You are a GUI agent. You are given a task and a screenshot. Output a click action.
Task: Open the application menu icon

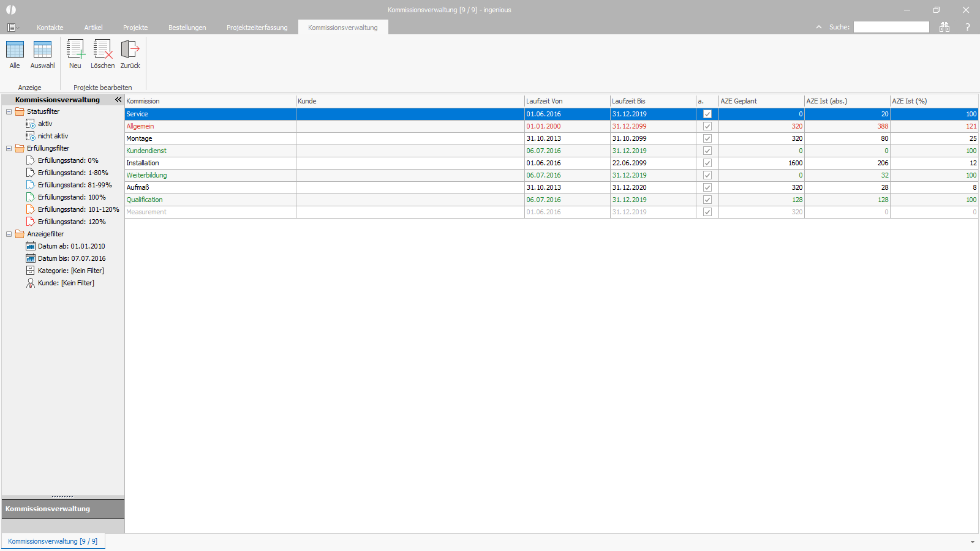(x=12, y=28)
